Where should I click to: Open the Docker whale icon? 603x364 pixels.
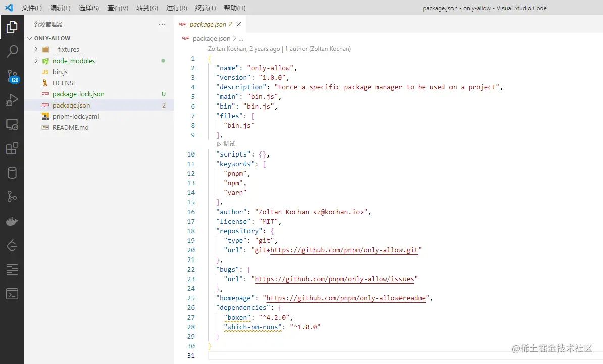coord(12,222)
